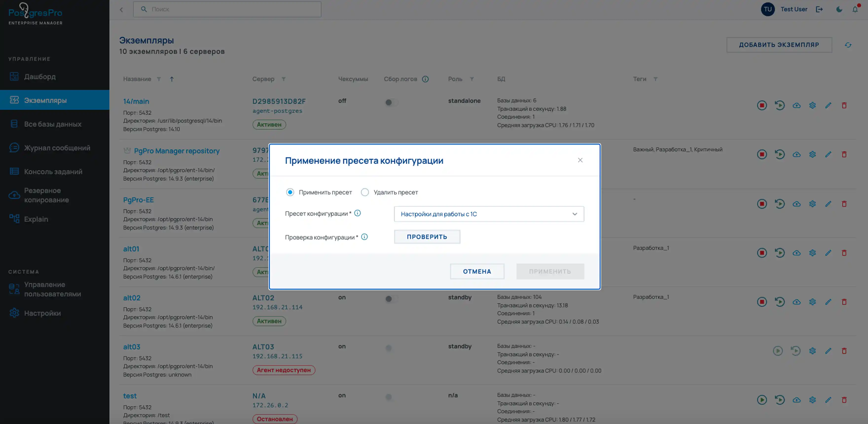Image resolution: width=868 pixels, height=424 pixels.
Task: Toggle log collection for 14/main
Action: pos(391,102)
